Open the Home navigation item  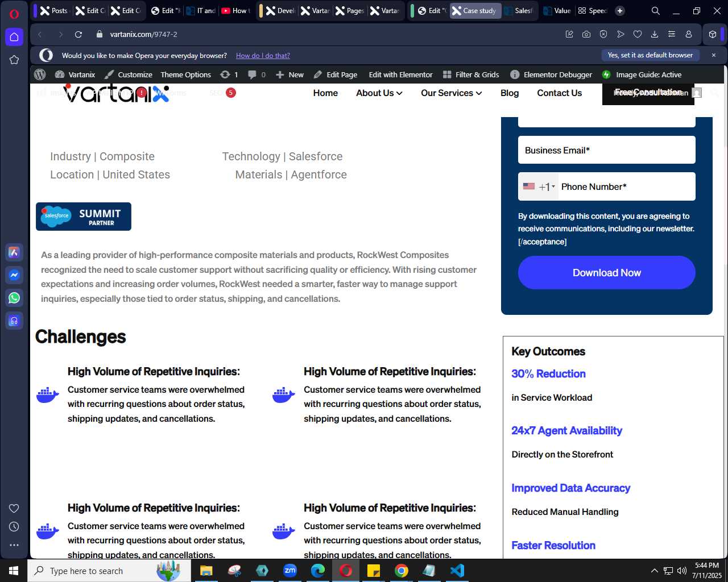[x=325, y=93]
